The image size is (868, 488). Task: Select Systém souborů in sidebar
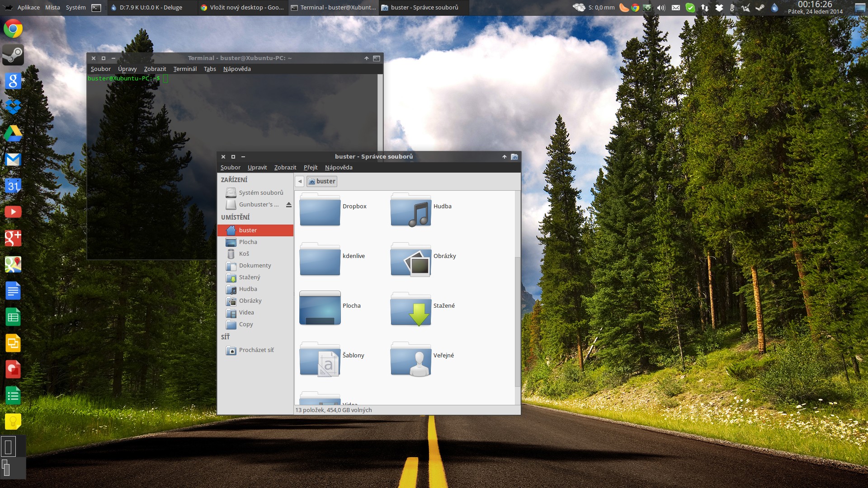[255, 193]
